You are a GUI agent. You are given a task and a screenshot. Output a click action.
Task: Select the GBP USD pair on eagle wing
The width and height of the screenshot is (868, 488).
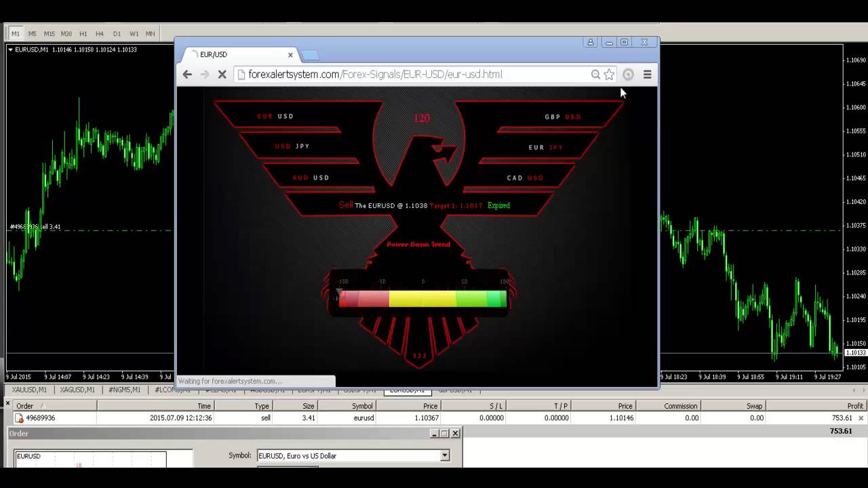tap(563, 117)
